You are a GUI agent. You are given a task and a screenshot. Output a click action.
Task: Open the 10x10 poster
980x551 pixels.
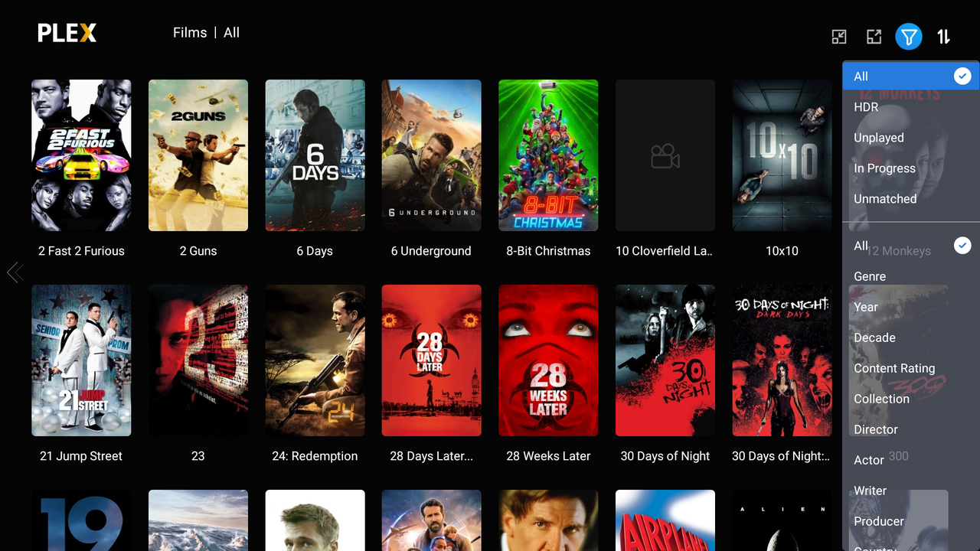point(782,155)
